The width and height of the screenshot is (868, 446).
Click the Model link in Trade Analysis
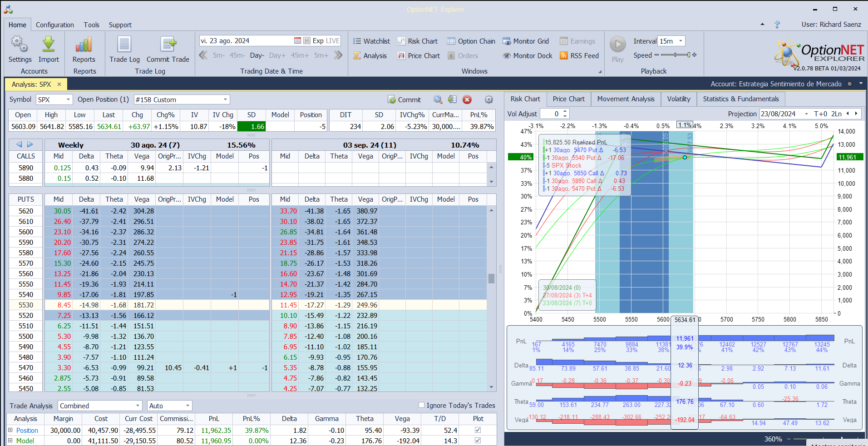(25, 441)
